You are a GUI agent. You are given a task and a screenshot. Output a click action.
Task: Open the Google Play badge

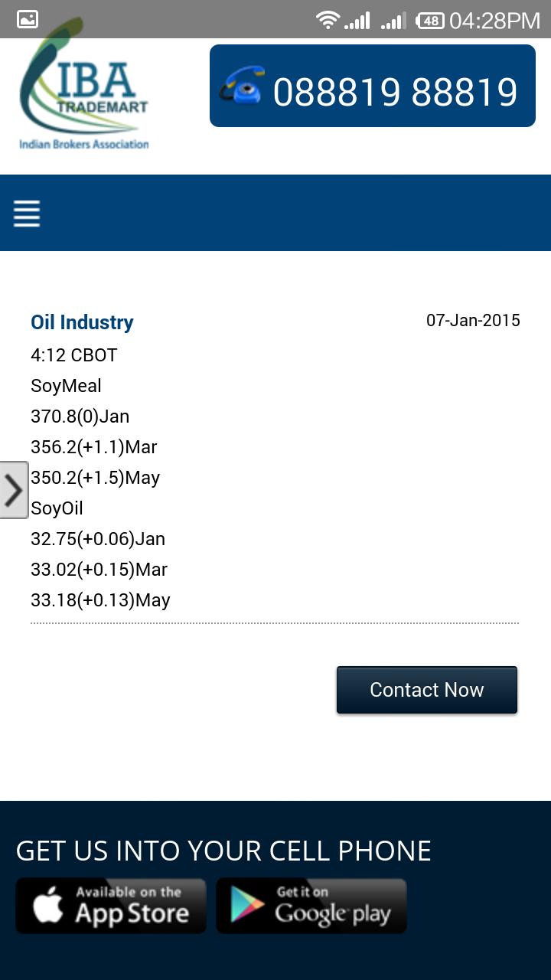pos(311,906)
